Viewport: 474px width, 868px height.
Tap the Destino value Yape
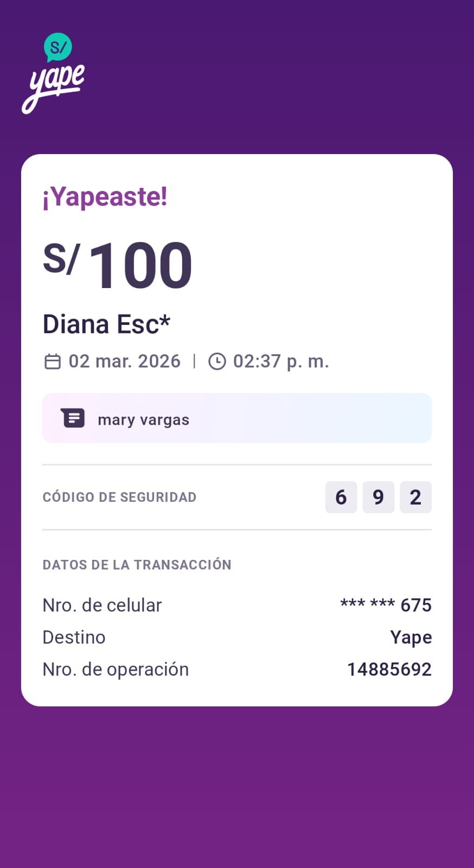click(411, 637)
